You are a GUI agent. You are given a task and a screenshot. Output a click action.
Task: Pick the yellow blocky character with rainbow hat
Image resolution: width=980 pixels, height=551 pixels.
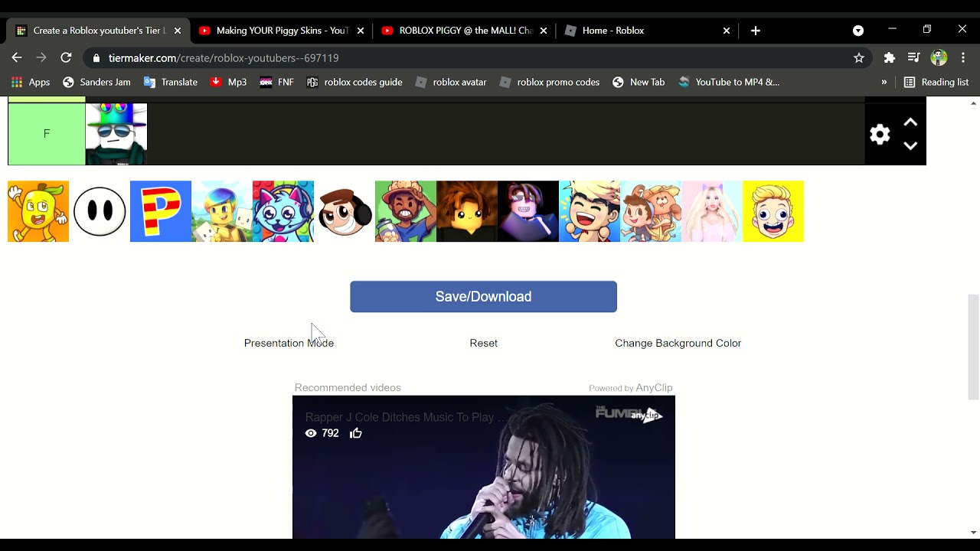coord(222,211)
